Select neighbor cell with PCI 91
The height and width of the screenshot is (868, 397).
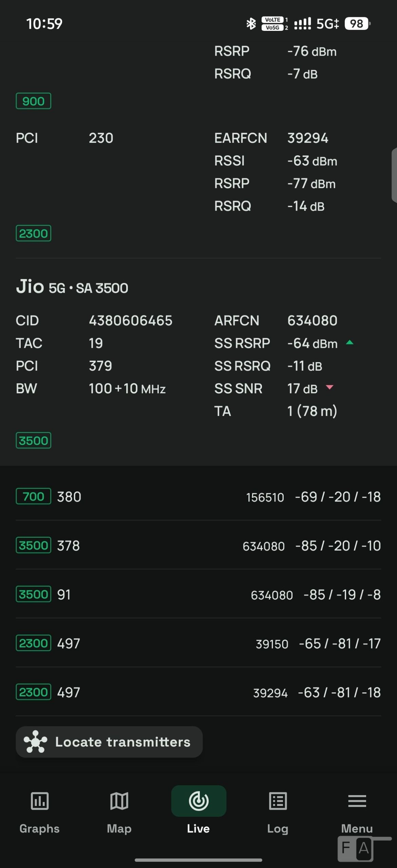pos(198,594)
